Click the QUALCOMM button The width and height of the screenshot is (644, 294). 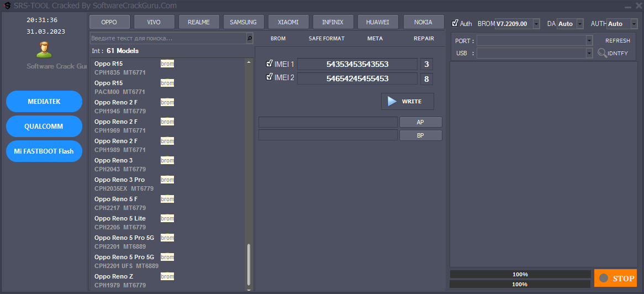(x=44, y=126)
